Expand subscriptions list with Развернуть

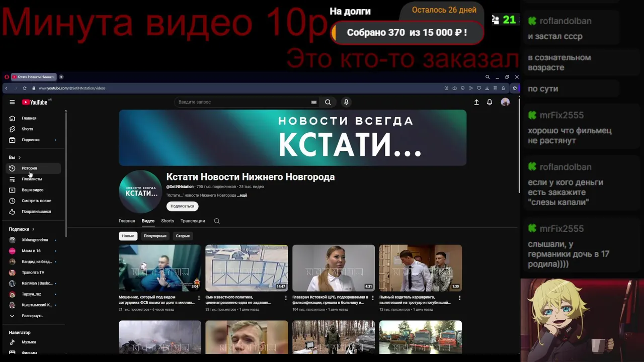tap(34, 316)
